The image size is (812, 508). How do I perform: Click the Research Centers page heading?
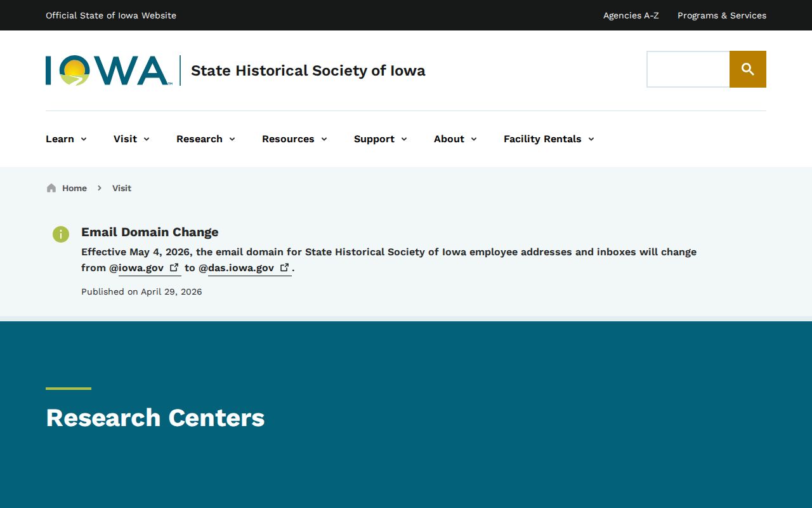pos(155,418)
